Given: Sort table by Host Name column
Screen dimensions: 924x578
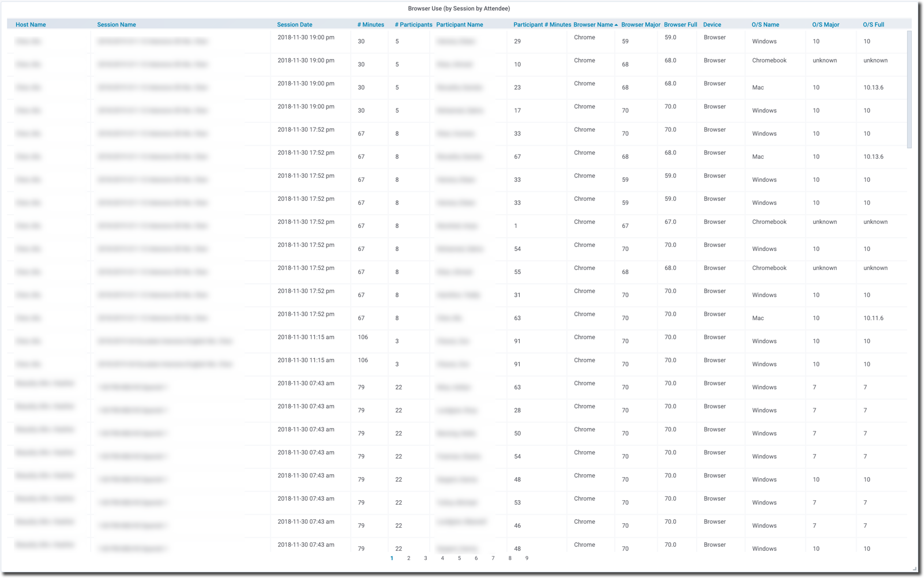Looking at the screenshot, I should [31, 25].
